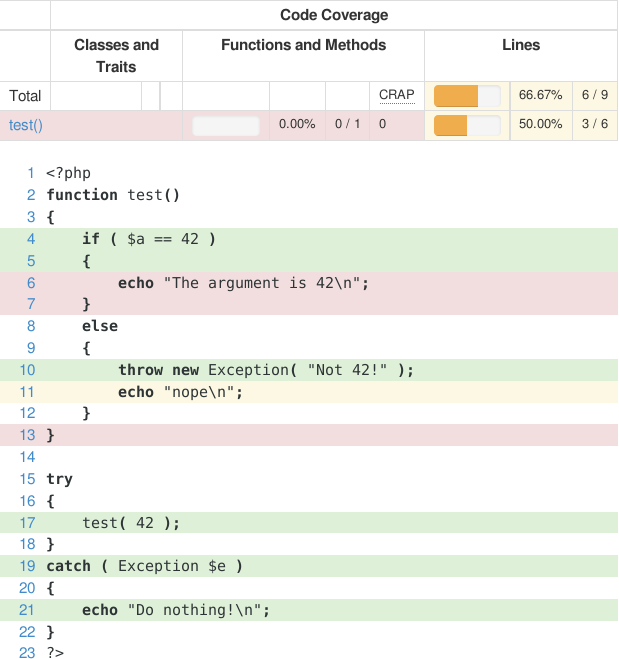Open the test() function link
The width and height of the screenshot is (619, 659).
click(26, 125)
